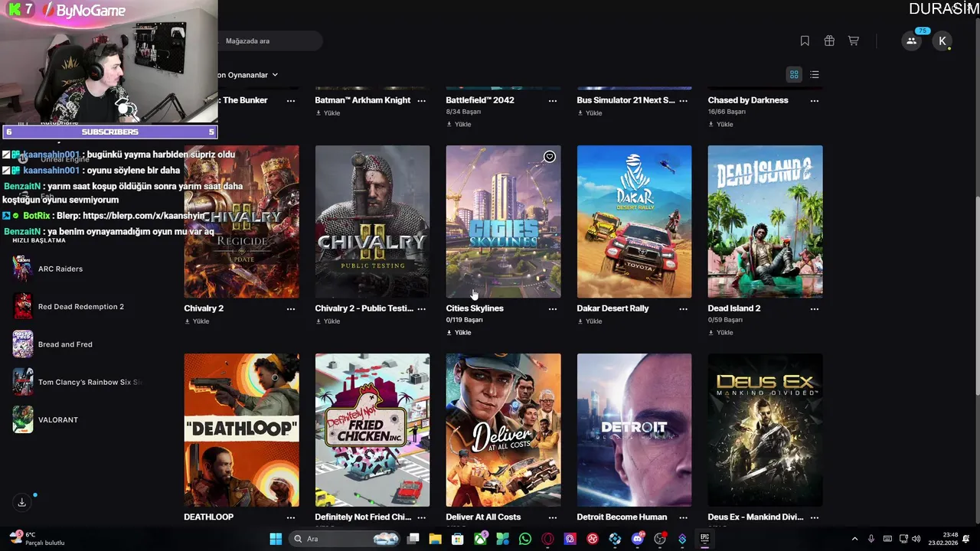Open Opera GX browser from taskbar
The width and height of the screenshot is (980, 551).
coord(547,539)
